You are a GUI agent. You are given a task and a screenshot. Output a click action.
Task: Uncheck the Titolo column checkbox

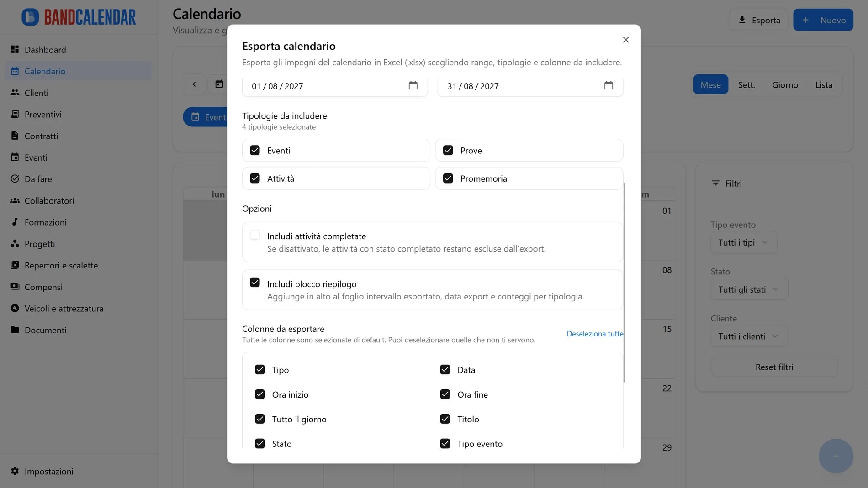coord(445,419)
